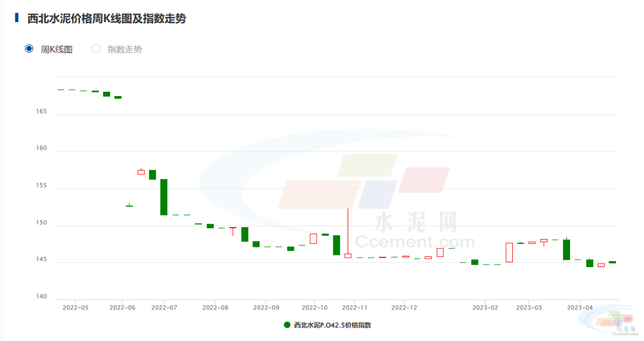Viewport: 644px width, 341px height.
Task: Click the 2022-05 x-axis label
Action: (x=75, y=307)
